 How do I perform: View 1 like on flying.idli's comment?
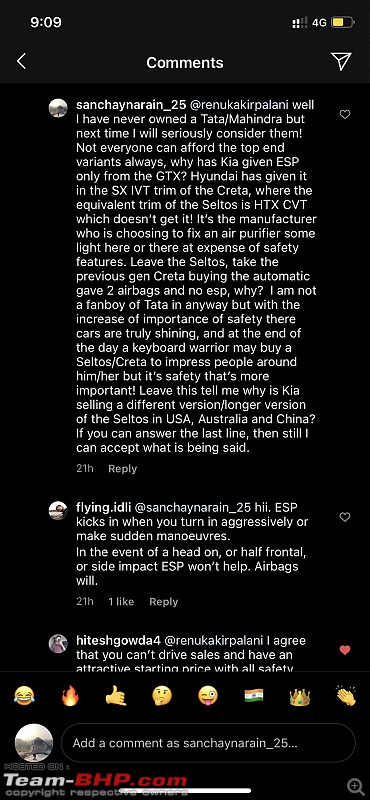pos(121,602)
